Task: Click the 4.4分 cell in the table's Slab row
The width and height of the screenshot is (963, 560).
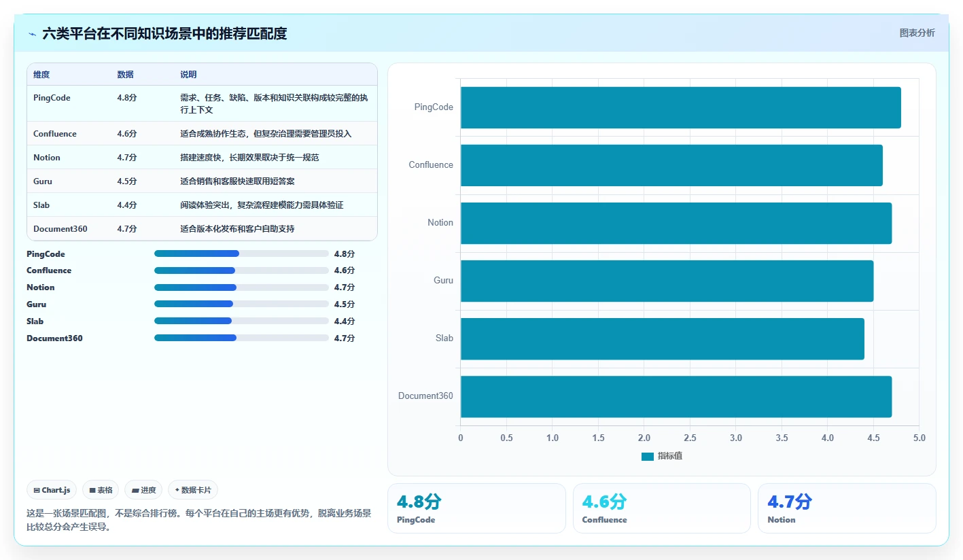Action: click(127, 205)
